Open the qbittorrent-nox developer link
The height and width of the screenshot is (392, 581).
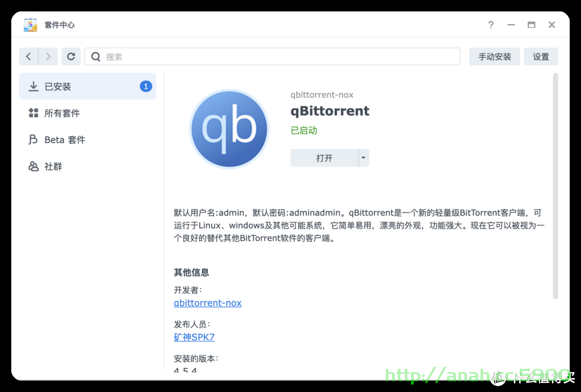[x=208, y=303]
